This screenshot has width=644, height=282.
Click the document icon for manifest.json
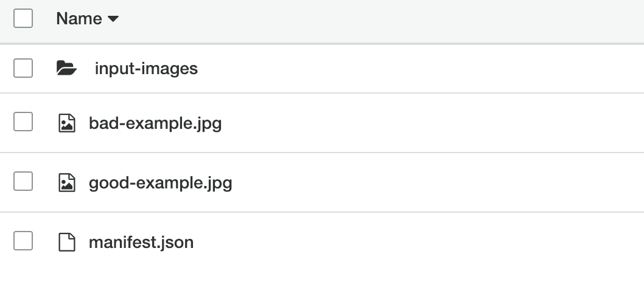coord(66,243)
